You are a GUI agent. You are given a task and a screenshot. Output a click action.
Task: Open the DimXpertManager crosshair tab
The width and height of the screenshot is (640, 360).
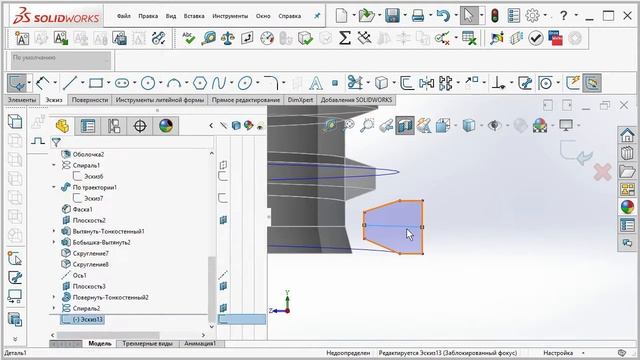tap(140, 126)
